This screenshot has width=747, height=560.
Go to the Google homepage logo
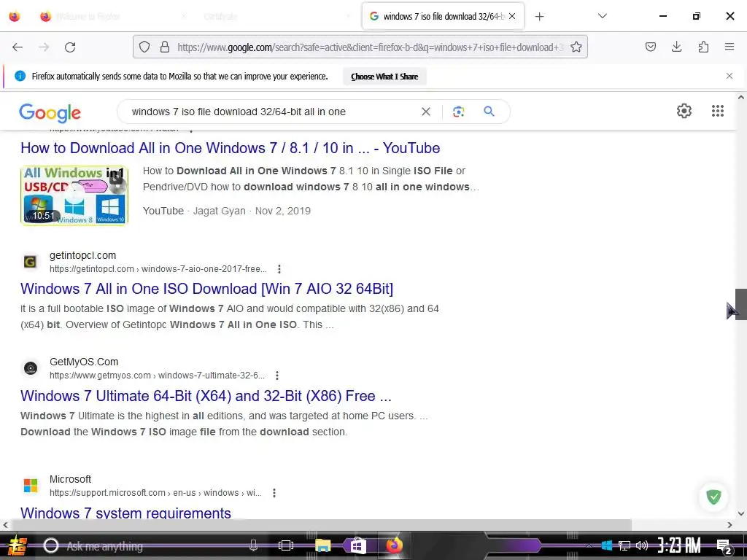click(50, 112)
